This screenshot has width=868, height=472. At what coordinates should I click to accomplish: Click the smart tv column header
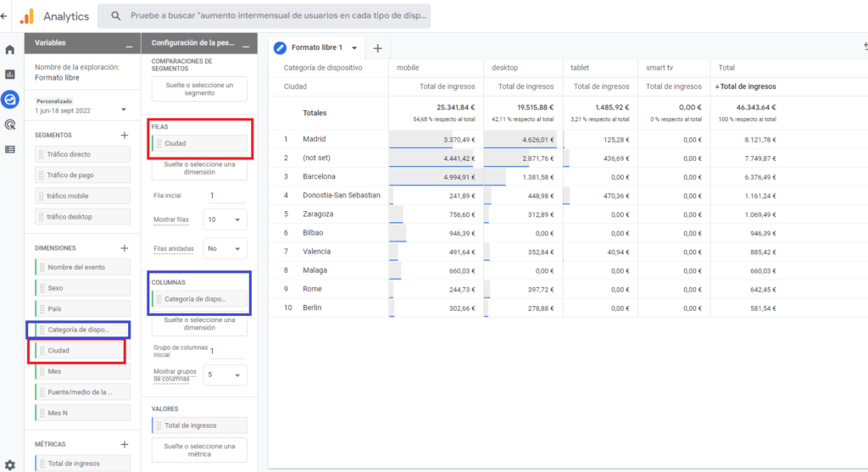click(659, 68)
